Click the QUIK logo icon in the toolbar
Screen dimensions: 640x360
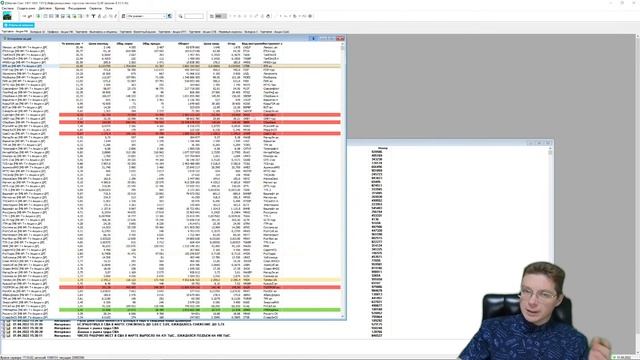click(7, 16)
